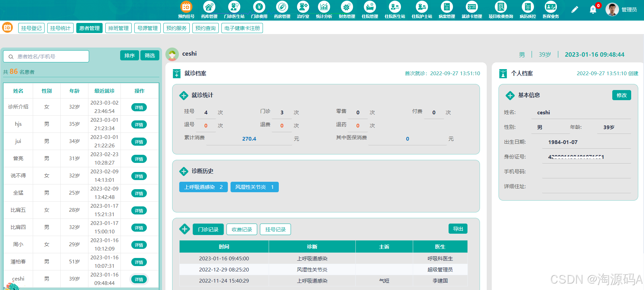The height and width of the screenshot is (290, 644).
Task: Open 详情 for patient ceshi
Action: pos(139,279)
